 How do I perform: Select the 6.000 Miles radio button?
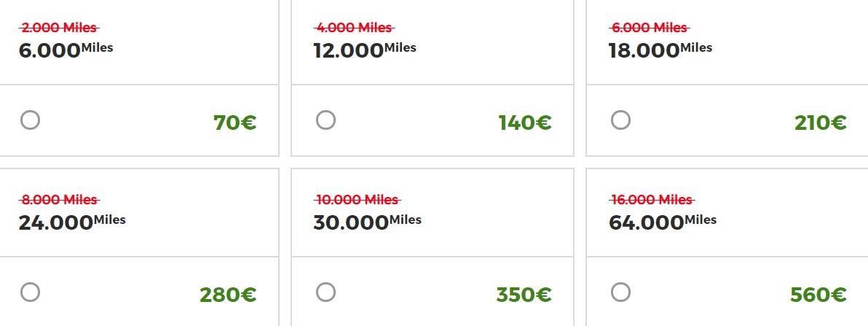[31, 120]
